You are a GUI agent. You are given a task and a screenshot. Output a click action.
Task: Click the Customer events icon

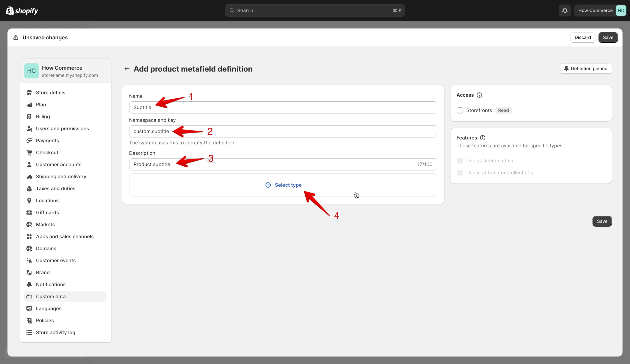(x=29, y=261)
